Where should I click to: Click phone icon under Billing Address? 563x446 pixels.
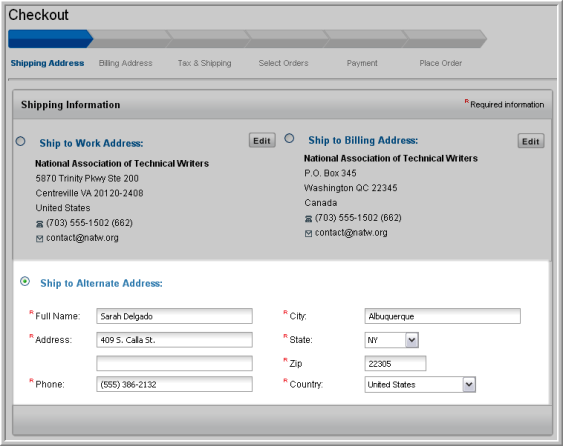point(308,219)
